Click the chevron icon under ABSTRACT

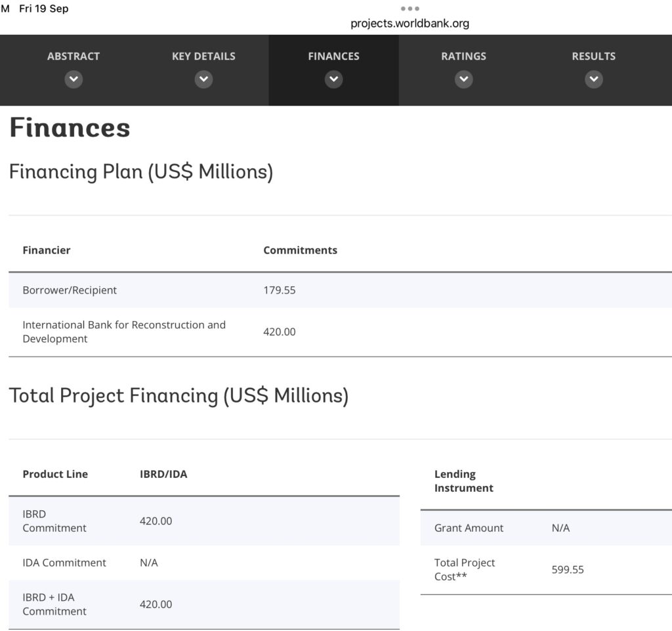[73, 79]
